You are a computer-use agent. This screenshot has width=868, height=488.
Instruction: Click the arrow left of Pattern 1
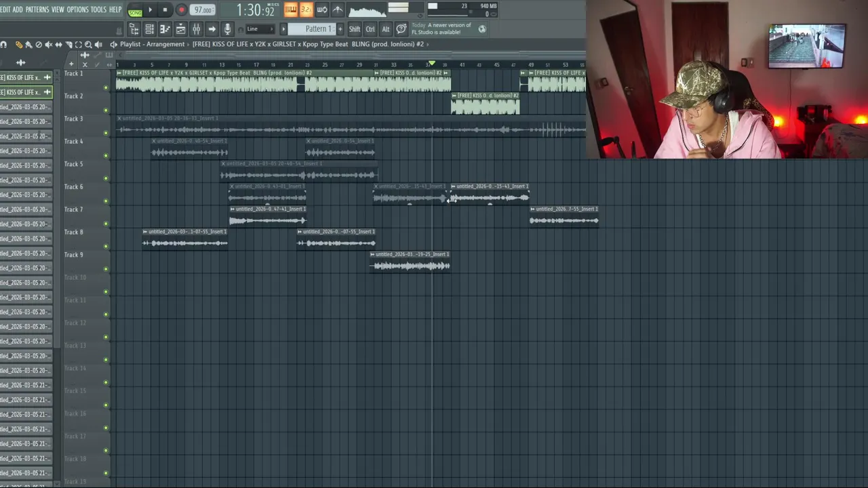point(283,29)
